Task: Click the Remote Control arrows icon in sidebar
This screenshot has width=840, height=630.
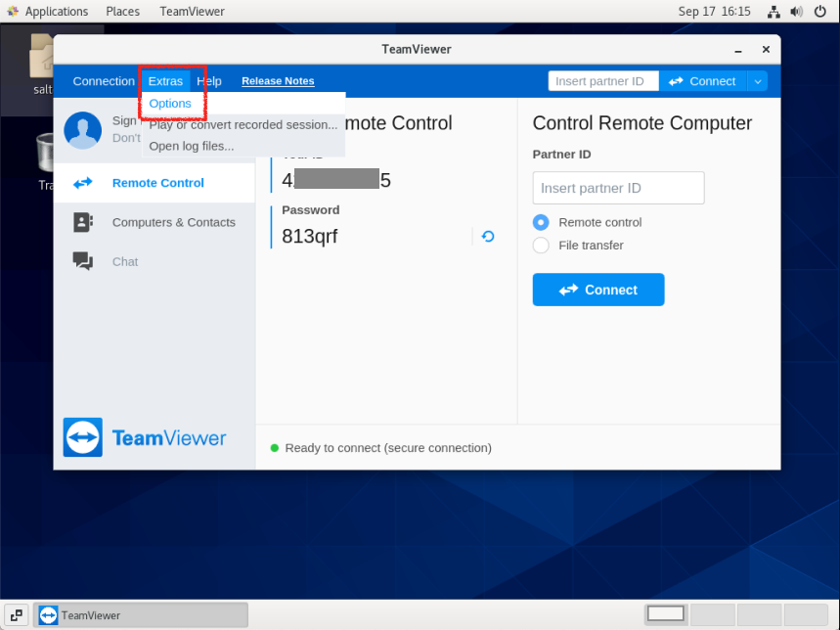Action: [x=82, y=183]
